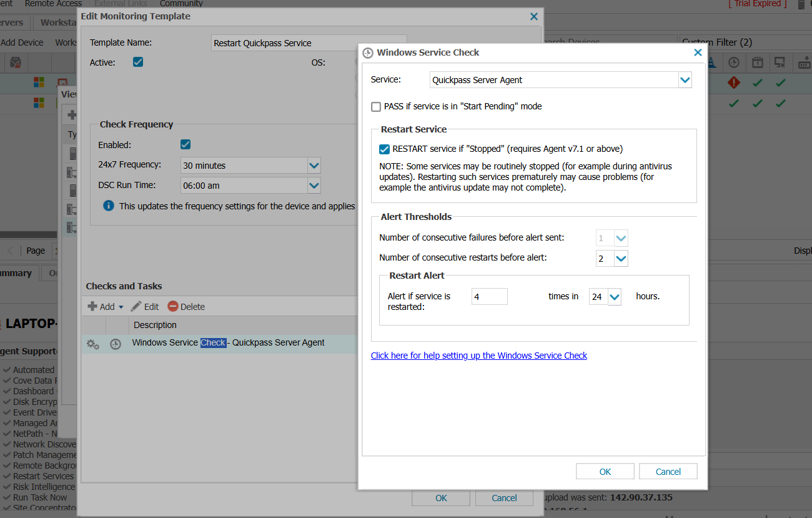Click OK in Windows Service Check dialog
Image resolution: width=812 pixels, height=518 pixels.
pyautogui.click(x=605, y=472)
